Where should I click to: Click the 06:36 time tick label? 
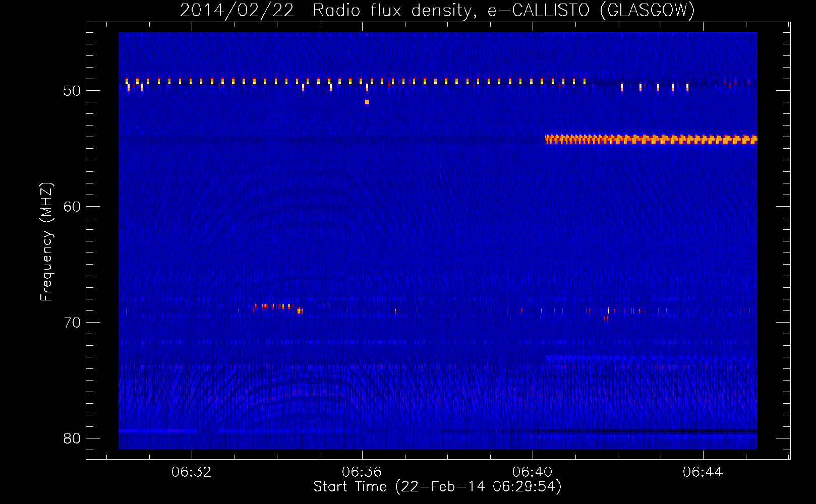tap(362, 472)
